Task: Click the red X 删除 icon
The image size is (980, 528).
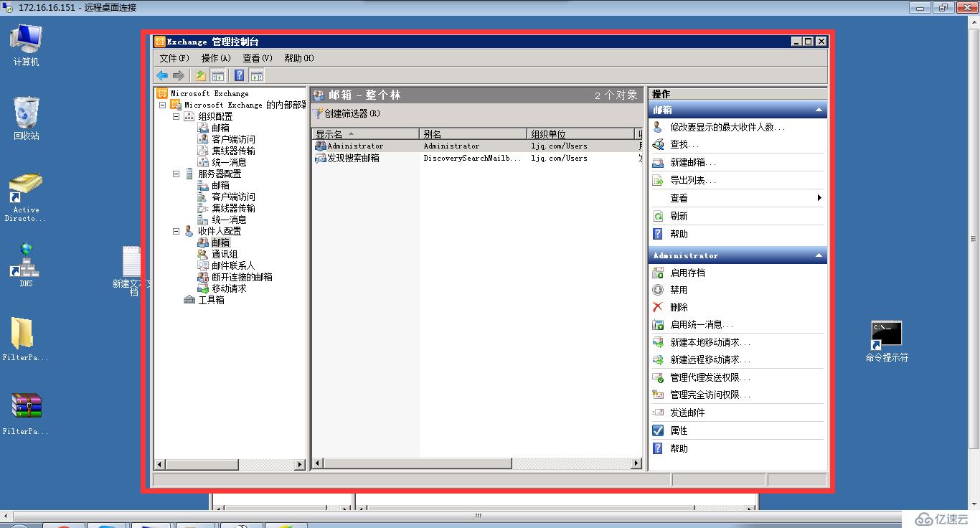Action: coord(658,307)
